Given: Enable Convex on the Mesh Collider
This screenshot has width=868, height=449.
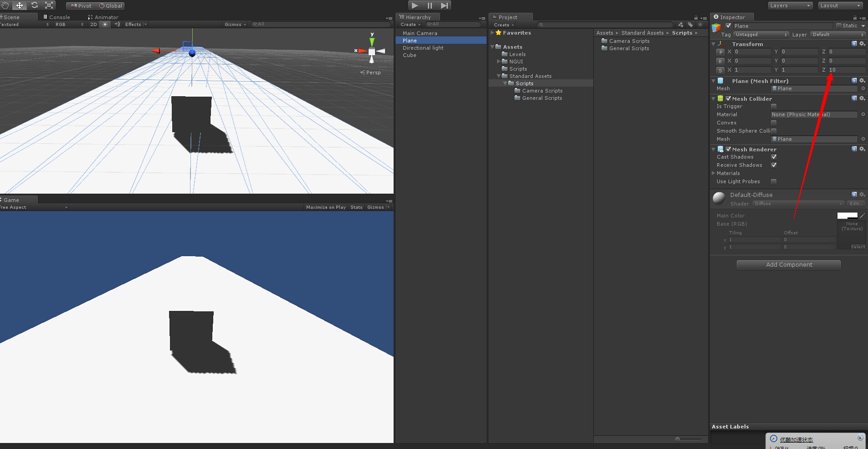Looking at the screenshot, I should click(773, 122).
